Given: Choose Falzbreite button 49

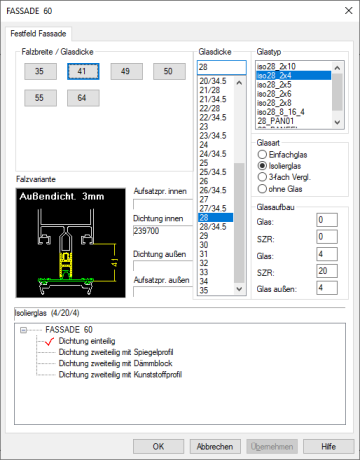Looking at the screenshot, I should point(127,71).
